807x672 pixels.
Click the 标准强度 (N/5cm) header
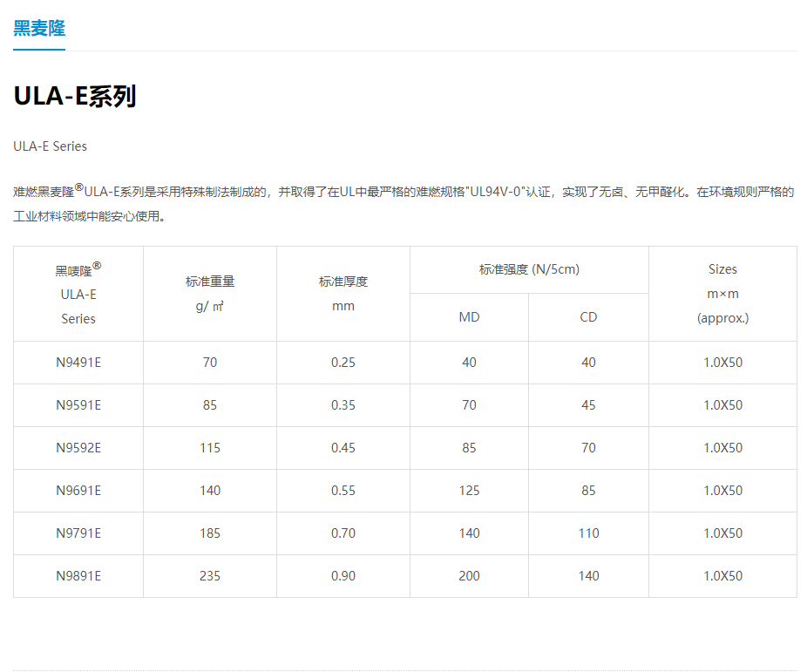click(x=529, y=269)
